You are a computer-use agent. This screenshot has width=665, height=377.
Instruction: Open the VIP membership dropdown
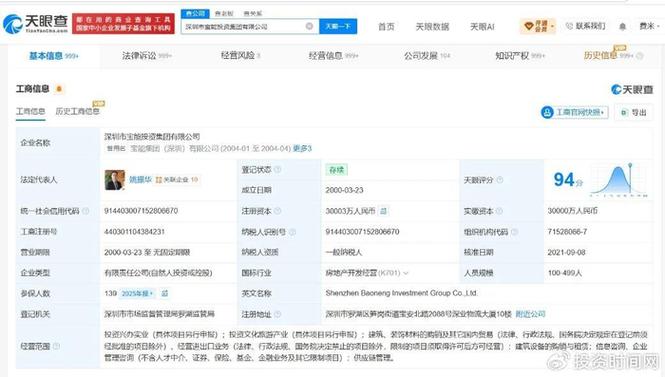[538, 26]
